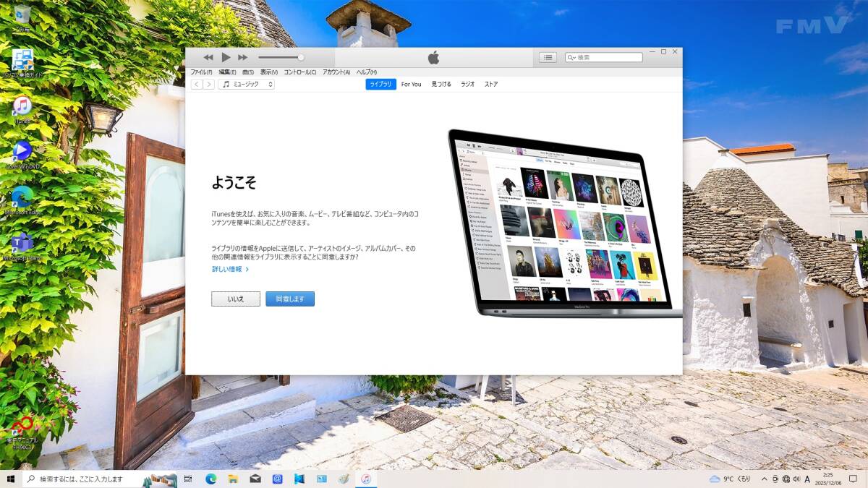The width and height of the screenshot is (868, 488).
Task: Select the iTunes desktop shortcut
Action: [x=22, y=110]
